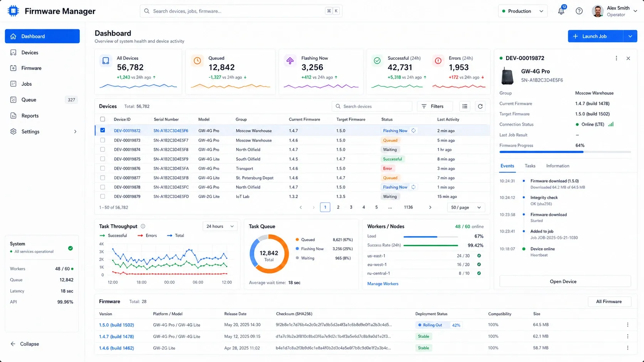Click the Firmware Progress bar
This screenshot has width=644, height=362.
(x=565, y=152)
